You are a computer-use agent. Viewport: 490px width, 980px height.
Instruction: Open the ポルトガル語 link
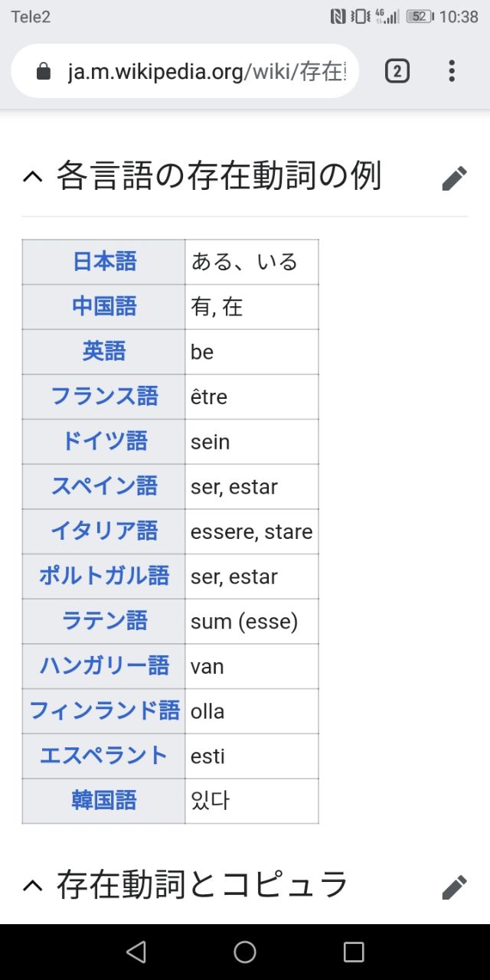pyautogui.click(x=104, y=576)
